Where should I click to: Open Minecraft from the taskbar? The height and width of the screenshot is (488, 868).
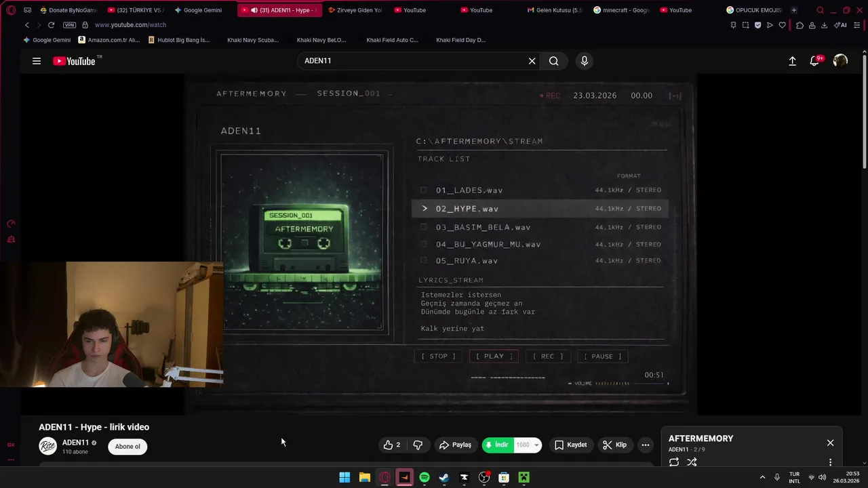pos(524,478)
